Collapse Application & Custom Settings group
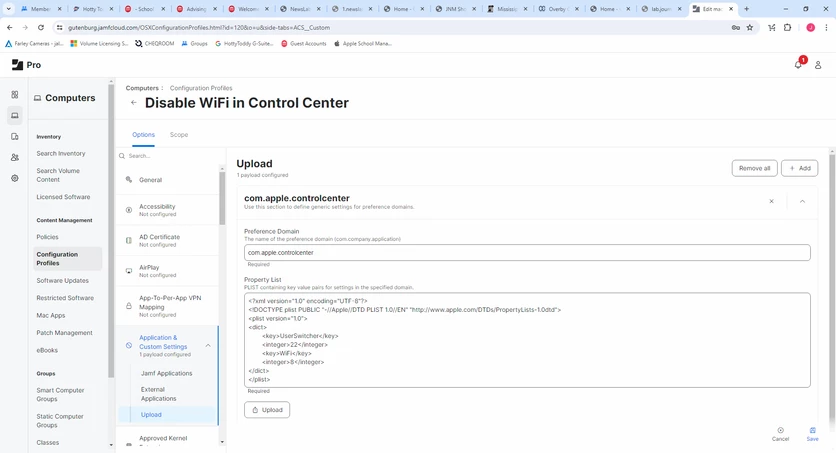The image size is (836, 453). click(208, 346)
